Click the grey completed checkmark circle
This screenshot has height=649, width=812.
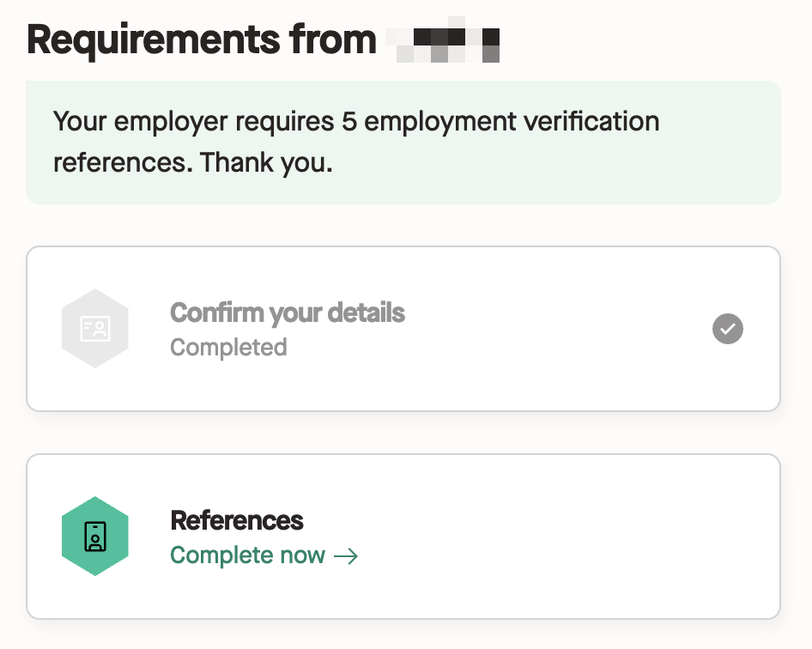pyautogui.click(x=728, y=329)
